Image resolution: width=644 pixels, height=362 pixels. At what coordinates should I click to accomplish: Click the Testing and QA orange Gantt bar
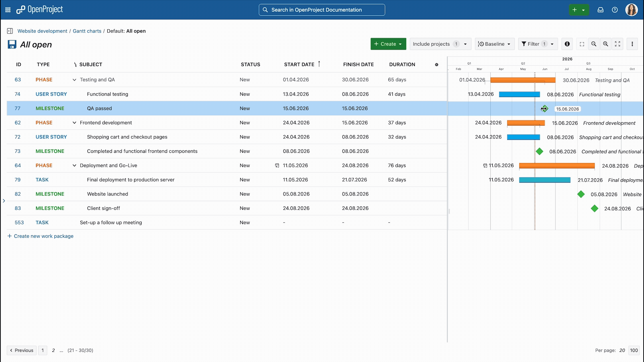pos(523,80)
